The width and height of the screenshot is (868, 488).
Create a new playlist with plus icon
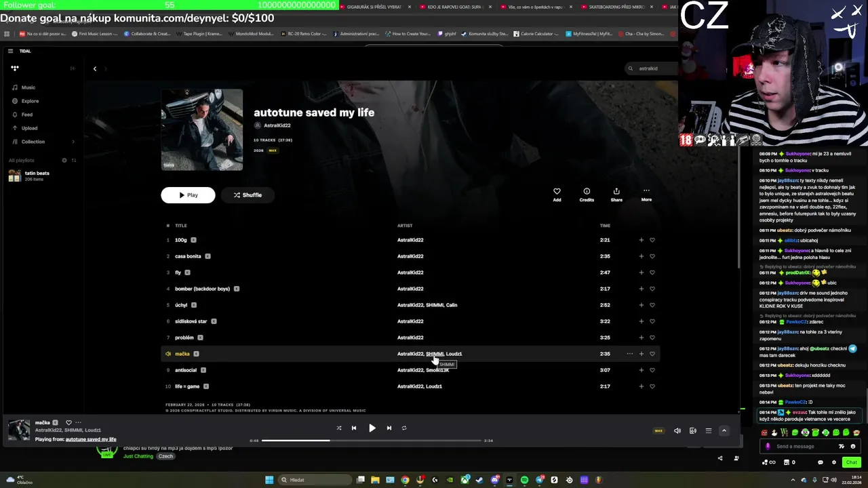point(64,160)
